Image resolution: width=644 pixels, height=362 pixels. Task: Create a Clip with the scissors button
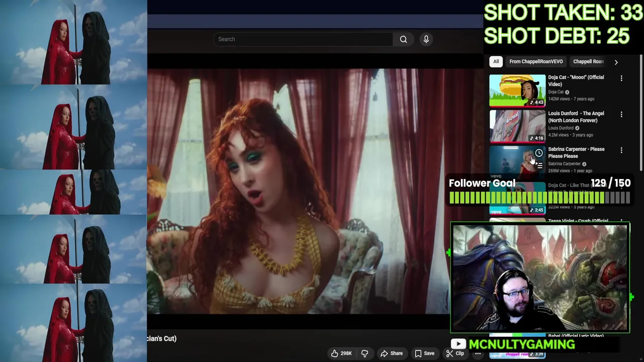tap(455, 353)
